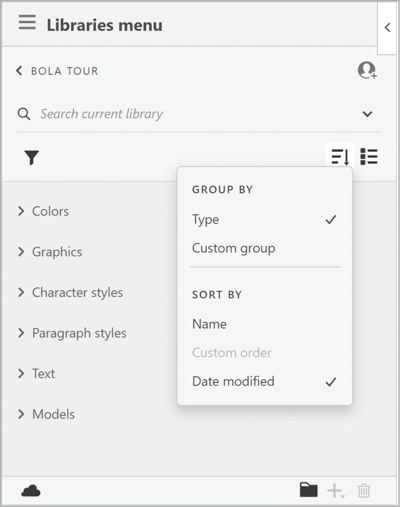Collapse the panel with the arrow tab

tap(387, 27)
